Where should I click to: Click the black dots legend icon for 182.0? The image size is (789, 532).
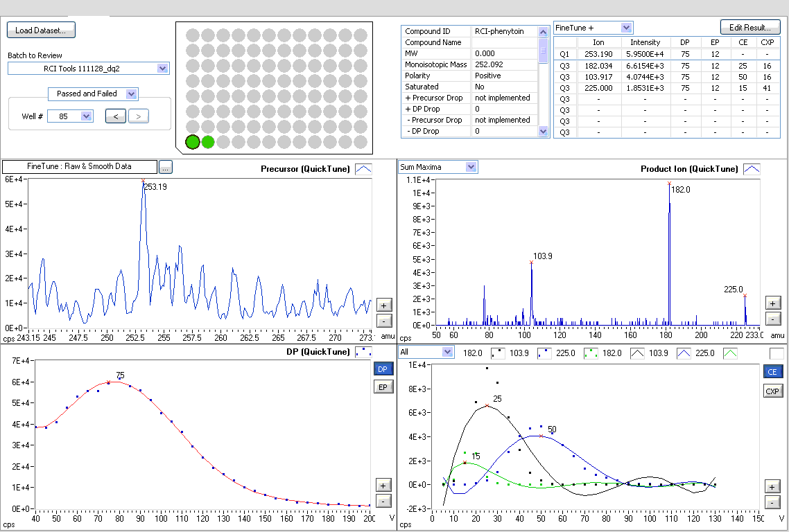[x=498, y=353]
